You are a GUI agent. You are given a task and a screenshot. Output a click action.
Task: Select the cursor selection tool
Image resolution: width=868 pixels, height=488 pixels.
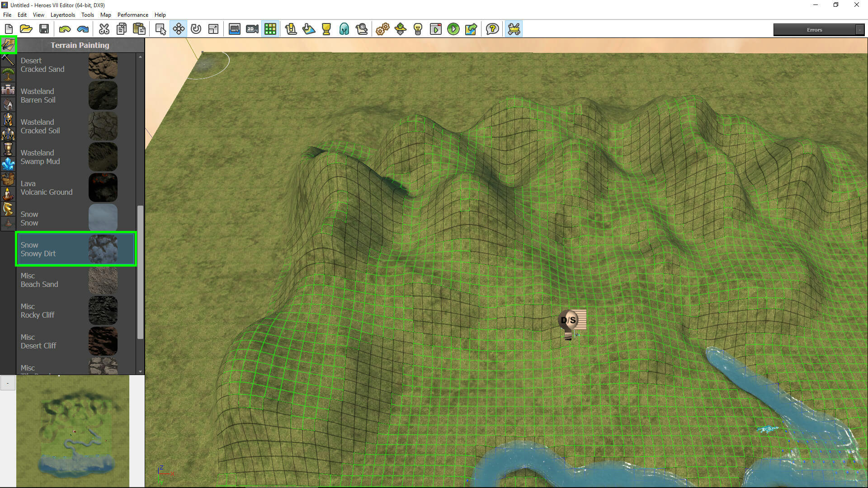tap(160, 29)
